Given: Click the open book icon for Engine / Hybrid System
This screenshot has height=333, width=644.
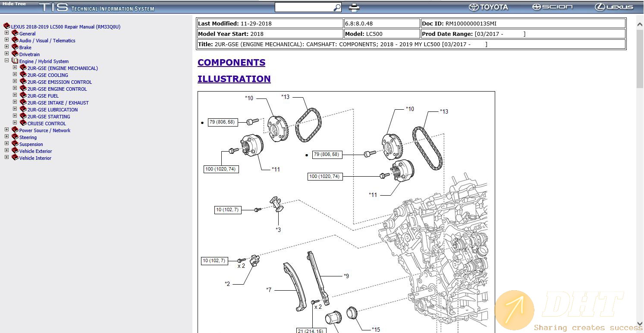Looking at the screenshot, I should pos(15,60).
